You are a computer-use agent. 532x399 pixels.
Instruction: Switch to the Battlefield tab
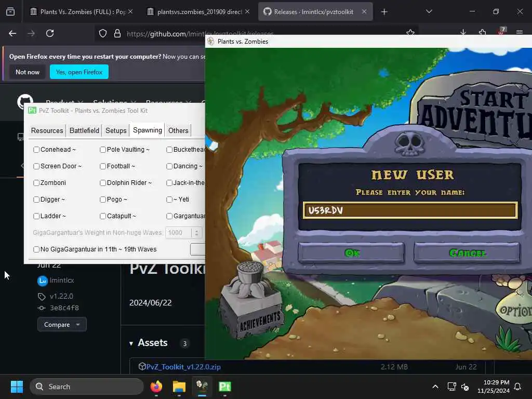(84, 130)
